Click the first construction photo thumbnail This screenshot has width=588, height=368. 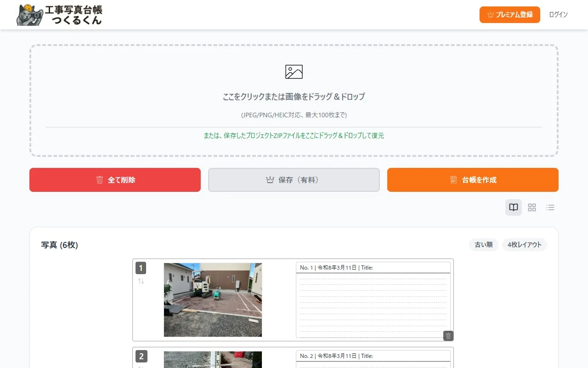pos(213,300)
